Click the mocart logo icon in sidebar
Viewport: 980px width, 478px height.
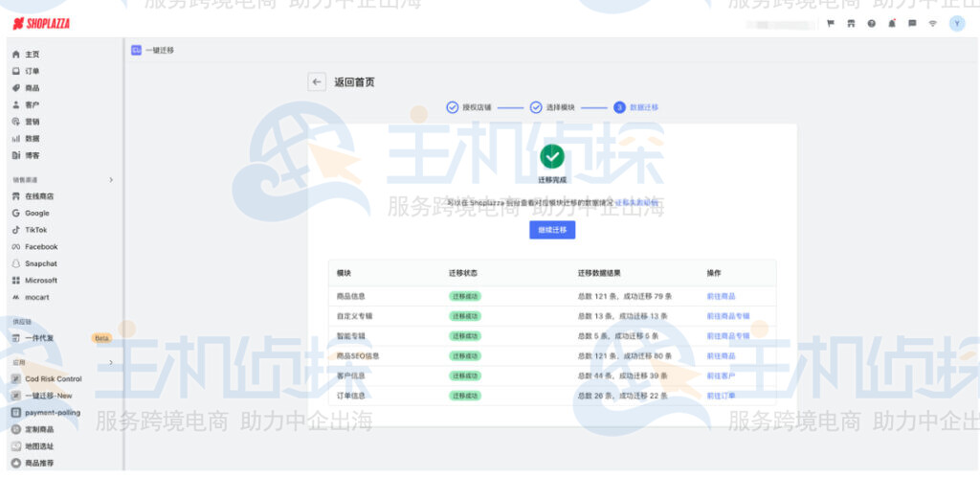click(16, 297)
